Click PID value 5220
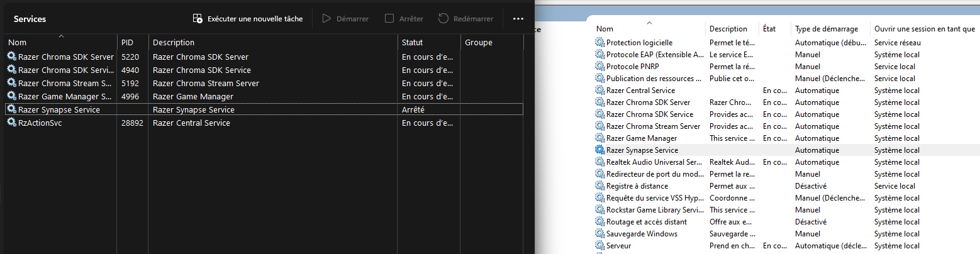980x254 pixels. click(x=130, y=57)
